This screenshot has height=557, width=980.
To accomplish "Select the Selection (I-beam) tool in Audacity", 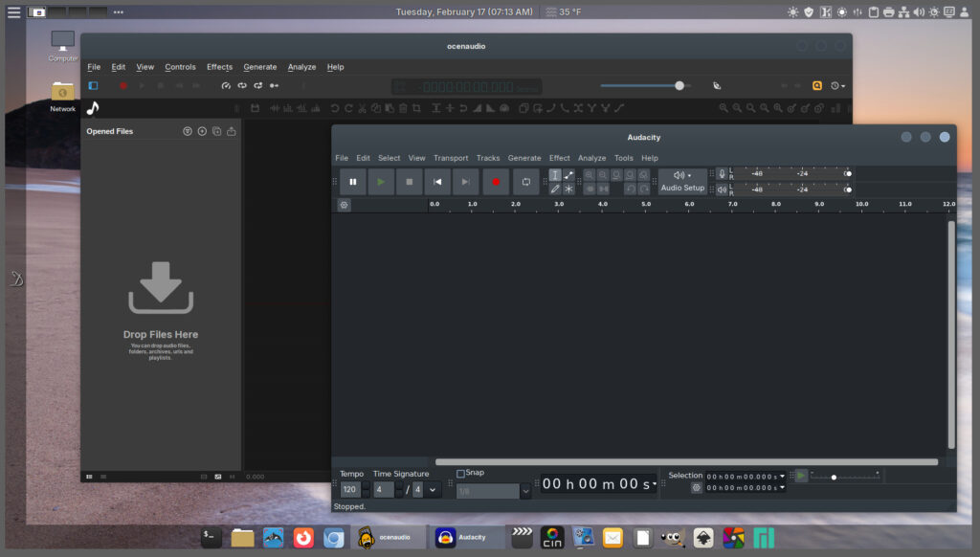I will [555, 175].
